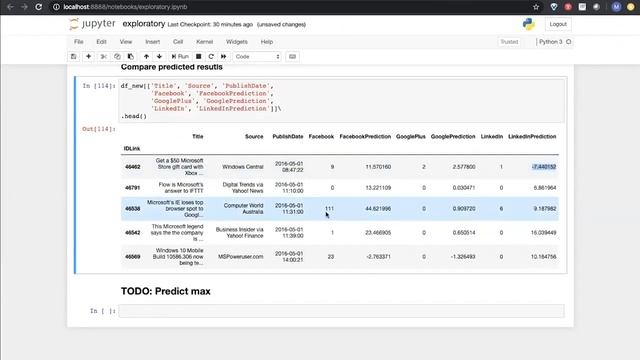Open the File menu
The image size is (640, 360).
79,42
